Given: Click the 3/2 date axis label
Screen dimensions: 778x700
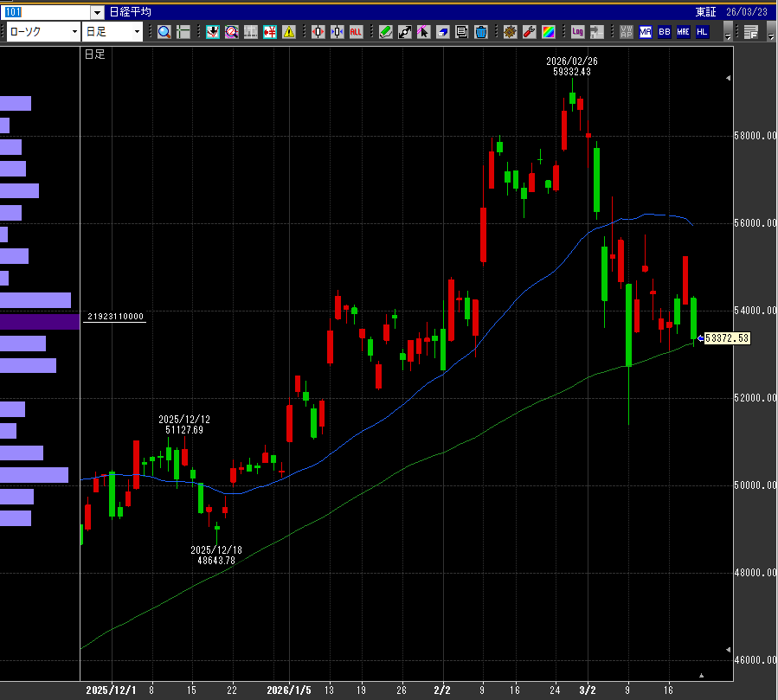Looking at the screenshot, I should (x=588, y=690).
